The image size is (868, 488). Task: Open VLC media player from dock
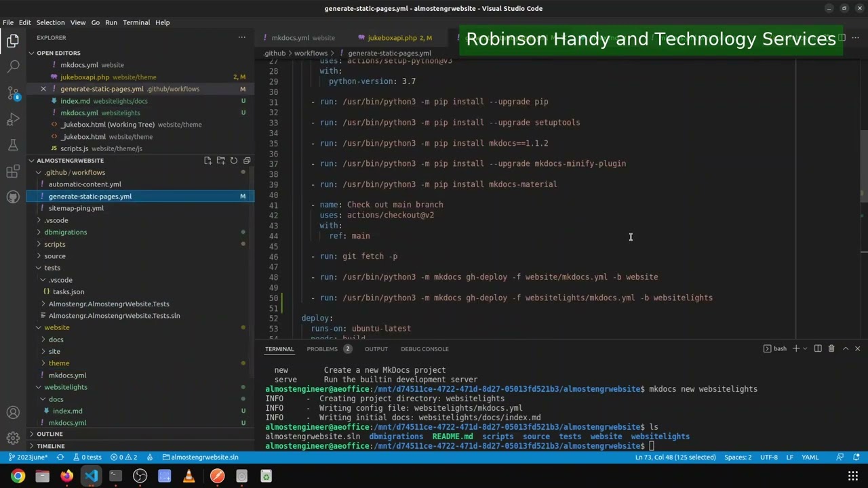tap(189, 476)
